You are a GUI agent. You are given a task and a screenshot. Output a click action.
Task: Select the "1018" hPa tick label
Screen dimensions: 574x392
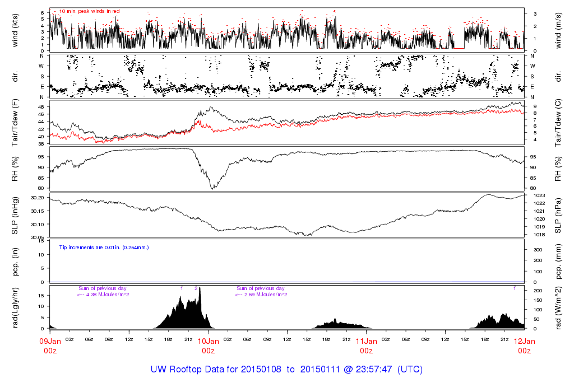539,235
